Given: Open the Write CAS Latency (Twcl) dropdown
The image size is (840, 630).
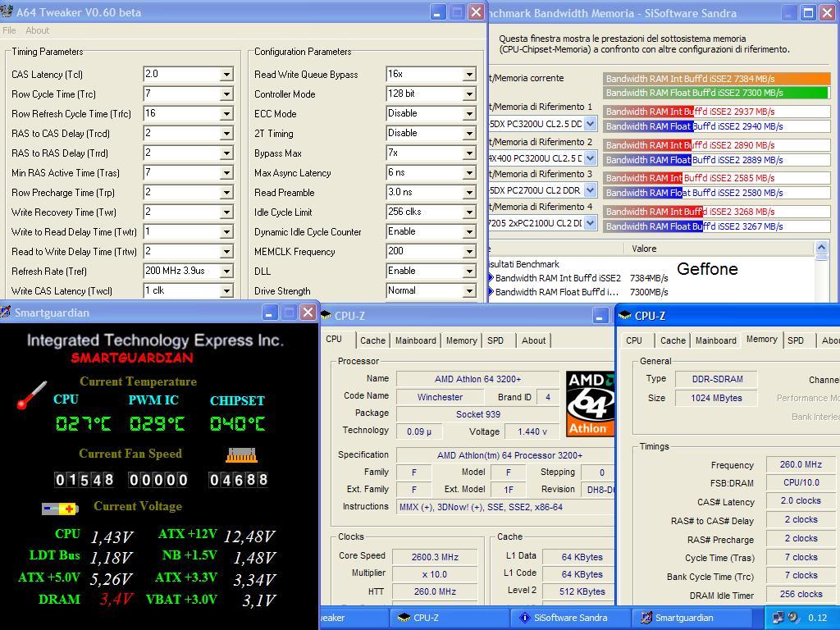Looking at the screenshot, I should click(226, 291).
